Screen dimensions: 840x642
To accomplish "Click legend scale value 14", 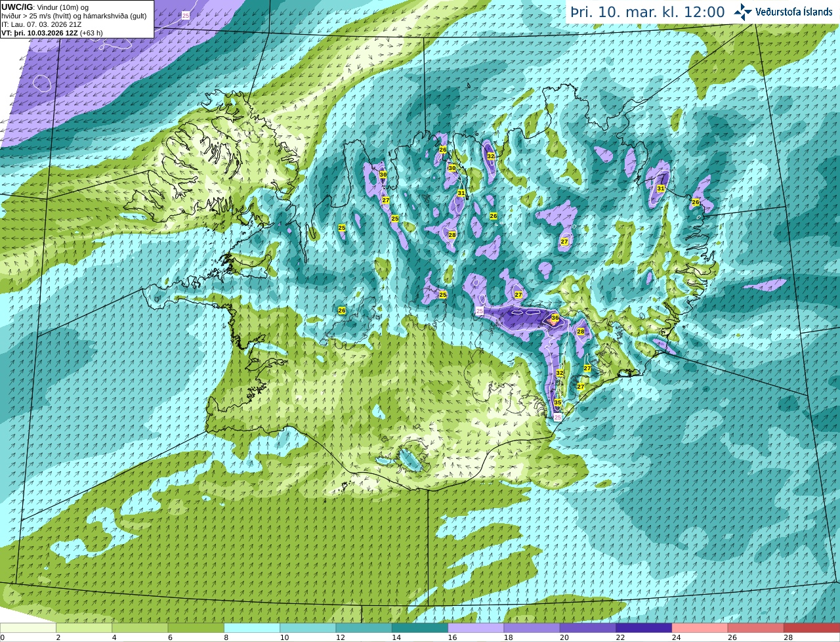I will click(396, 637).
